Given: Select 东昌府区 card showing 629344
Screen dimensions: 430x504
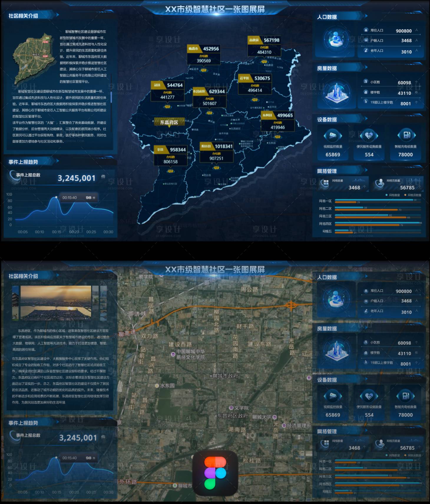Looking at the screenshot, I should [209, 97].
